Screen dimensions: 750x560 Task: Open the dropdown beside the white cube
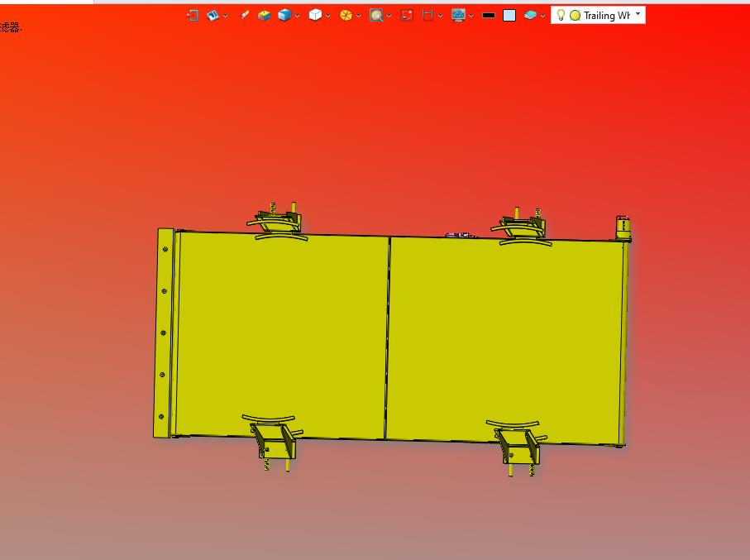point(328,16)
